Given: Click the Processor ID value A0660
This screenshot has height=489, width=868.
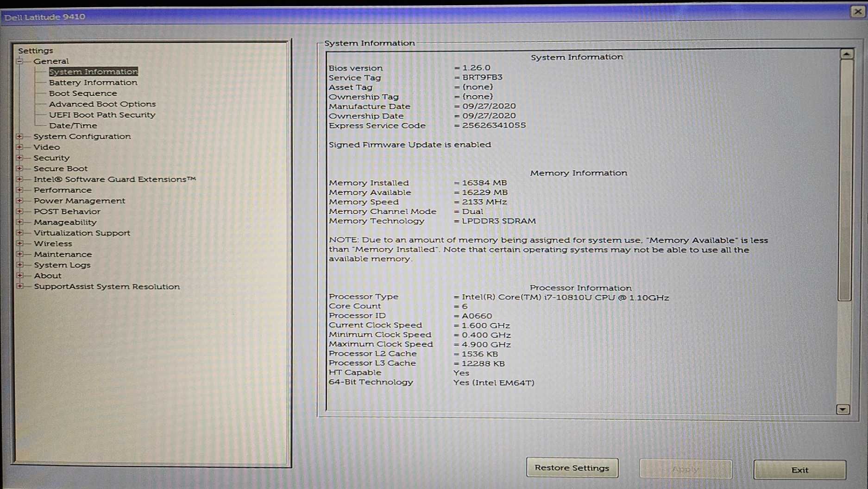Looking at the screenshot, I should point(477,316).
